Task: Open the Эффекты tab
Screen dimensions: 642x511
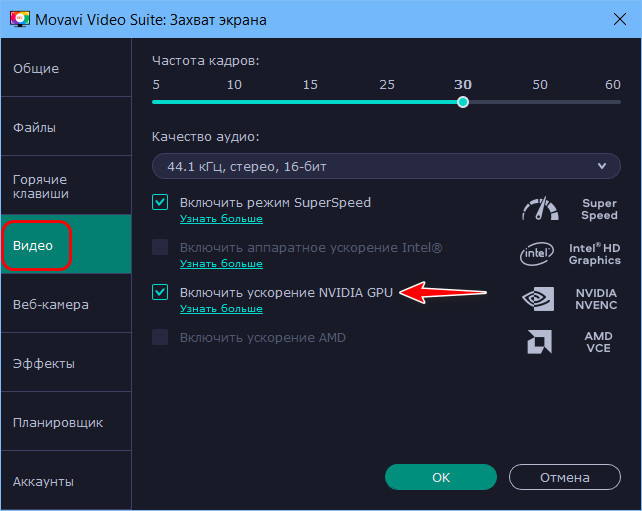Action: 66,363
